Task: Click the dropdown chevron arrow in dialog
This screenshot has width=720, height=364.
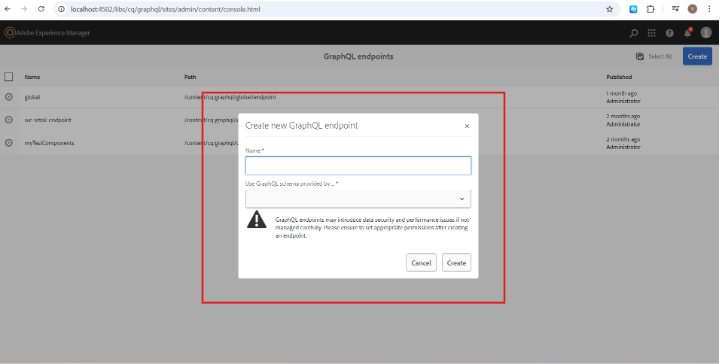Action: [x=462, y=199]
